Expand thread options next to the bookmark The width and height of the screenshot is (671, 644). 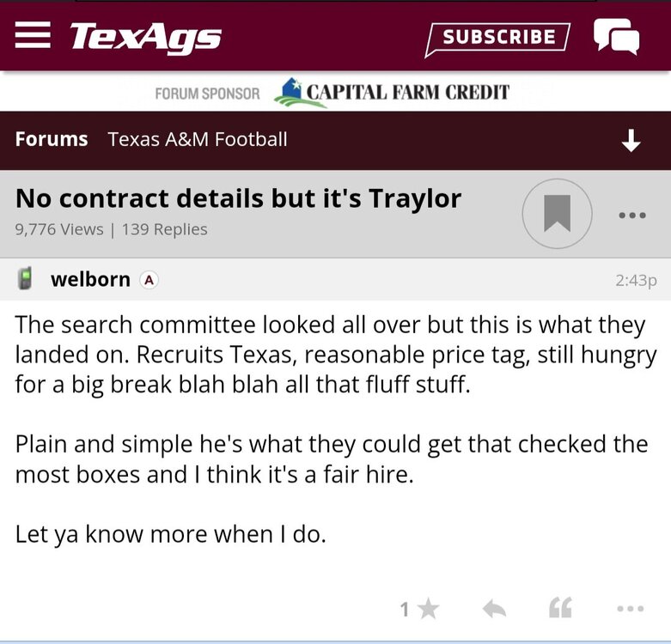[631, 215]
